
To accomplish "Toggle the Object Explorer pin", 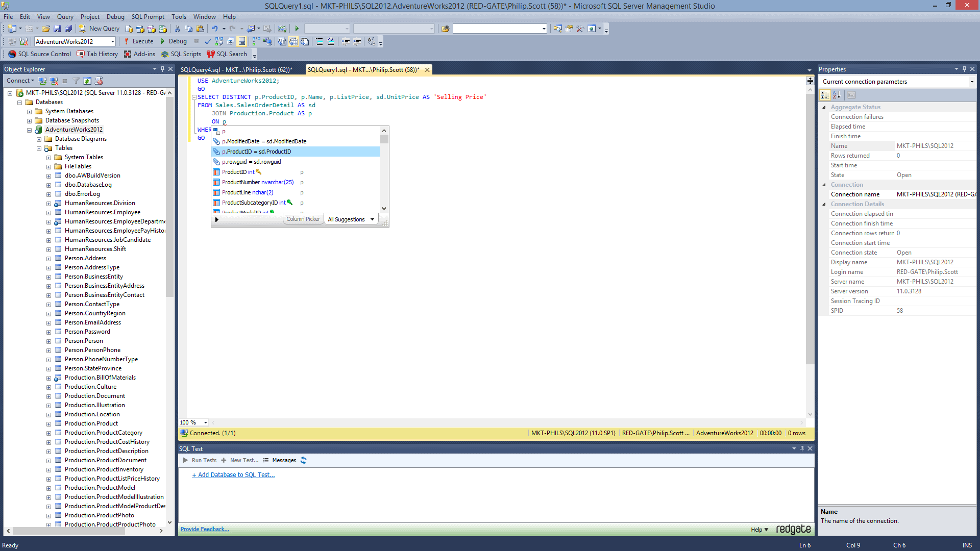I will click(162, 69).
